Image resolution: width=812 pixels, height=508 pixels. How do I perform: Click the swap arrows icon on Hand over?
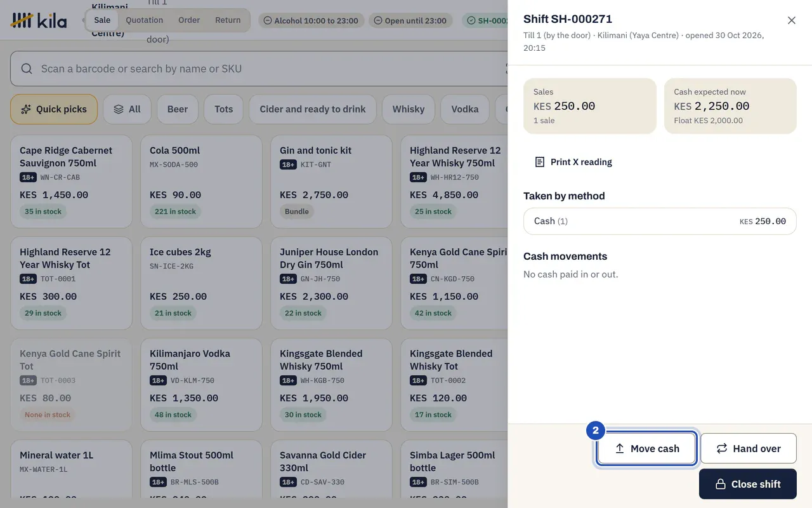(x=722, y=448)
